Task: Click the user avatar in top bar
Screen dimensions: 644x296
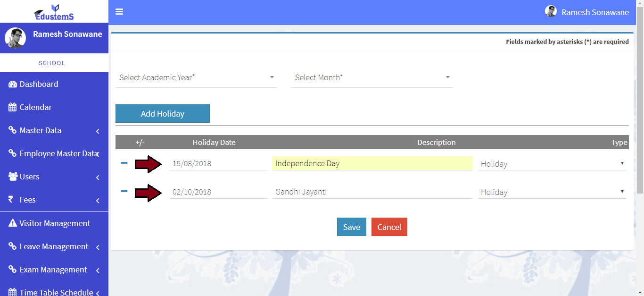Action: tap(551, 12)
